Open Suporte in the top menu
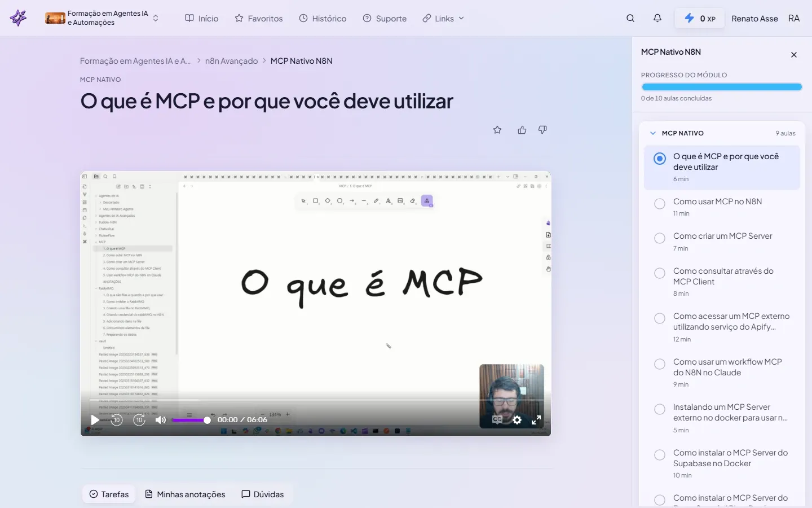812x508 pixels. point(385,19)
